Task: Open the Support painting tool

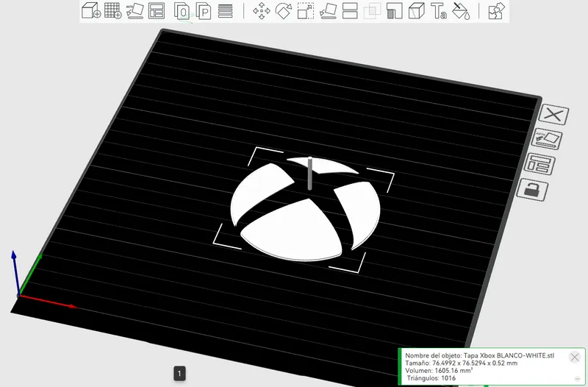Action: (x=394, y=10)
